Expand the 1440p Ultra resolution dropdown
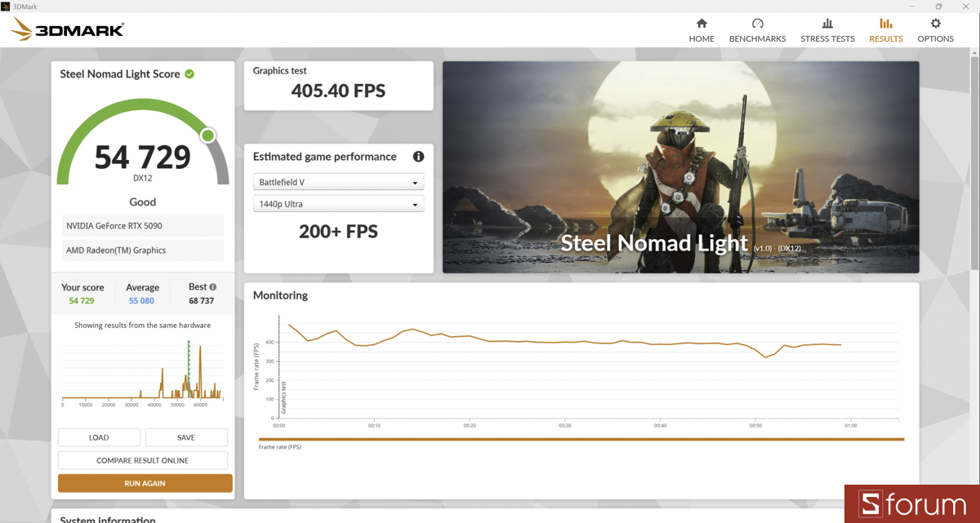This screenshot has width=980, height=523. coord(338,204)
